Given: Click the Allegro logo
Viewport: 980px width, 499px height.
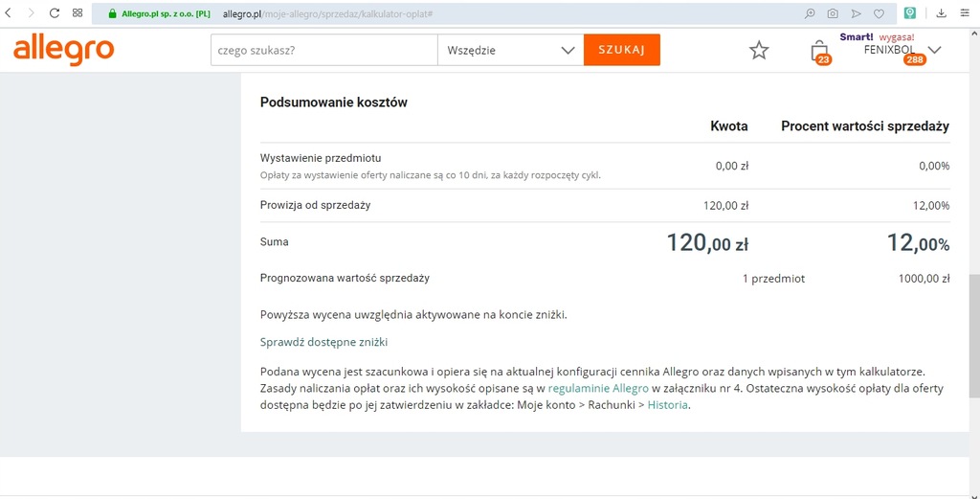Looking at the screenshot, I should pos(63,51).
